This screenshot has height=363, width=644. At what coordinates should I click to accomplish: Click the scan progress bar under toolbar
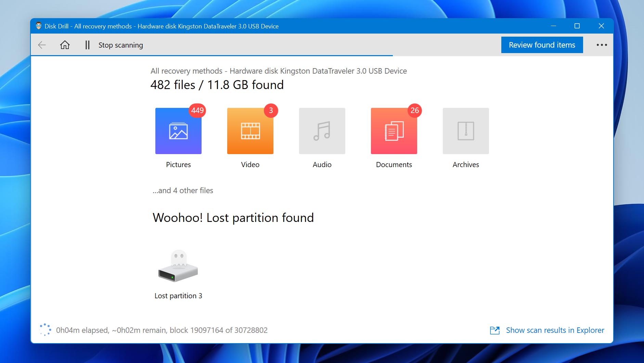212,55
